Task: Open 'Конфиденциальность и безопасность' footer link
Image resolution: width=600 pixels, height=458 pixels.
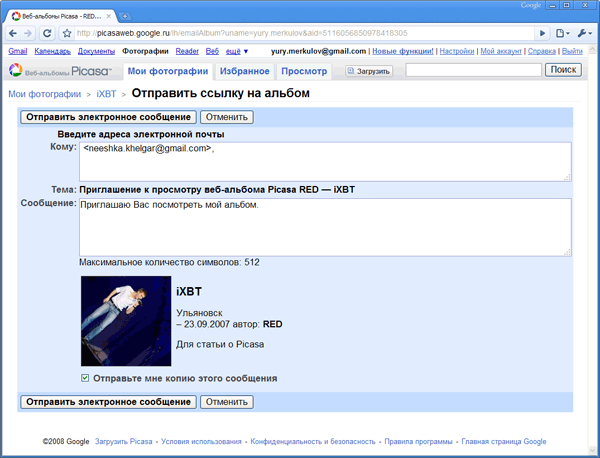Action: point(313,442)
